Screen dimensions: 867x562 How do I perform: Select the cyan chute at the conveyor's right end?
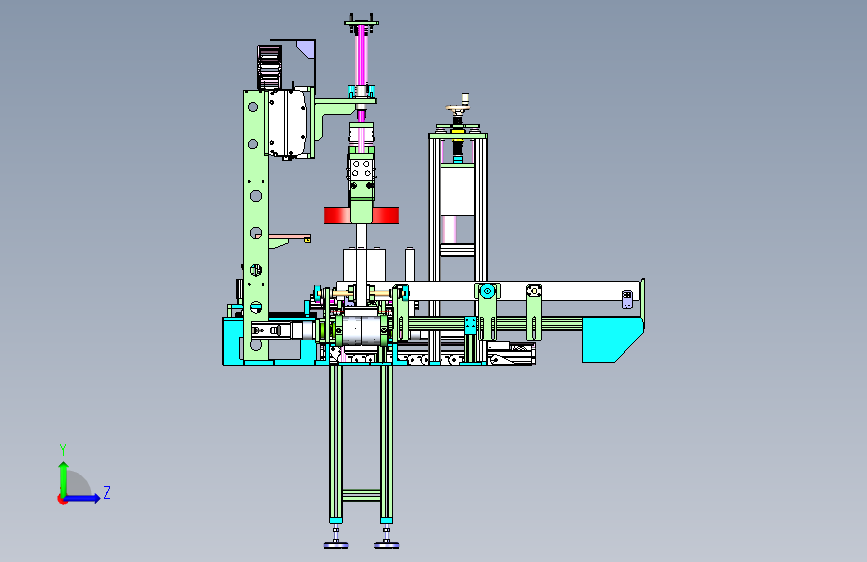[612, 340]
